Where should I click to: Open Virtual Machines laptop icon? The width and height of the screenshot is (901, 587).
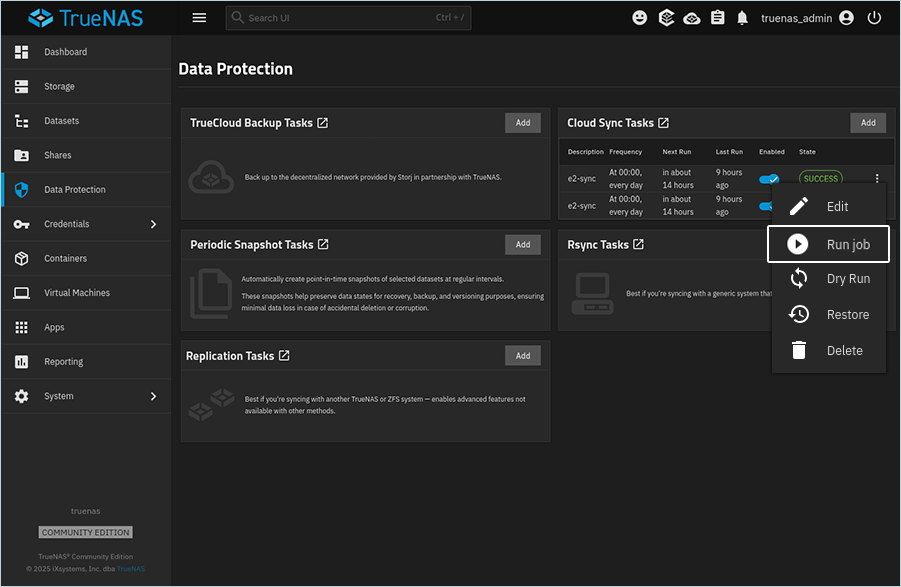point(21,293)
